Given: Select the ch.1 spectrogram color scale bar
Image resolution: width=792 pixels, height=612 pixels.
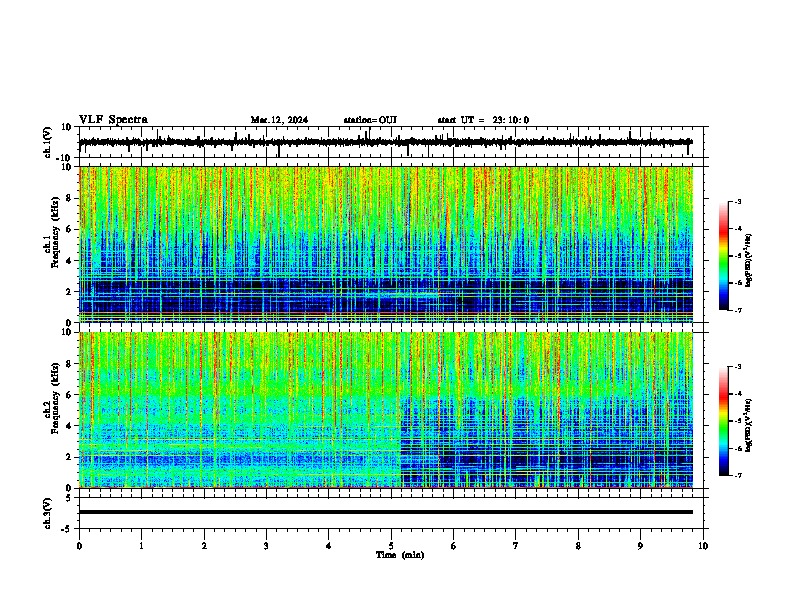Looking at the screenshot, I should click(723, 256).
